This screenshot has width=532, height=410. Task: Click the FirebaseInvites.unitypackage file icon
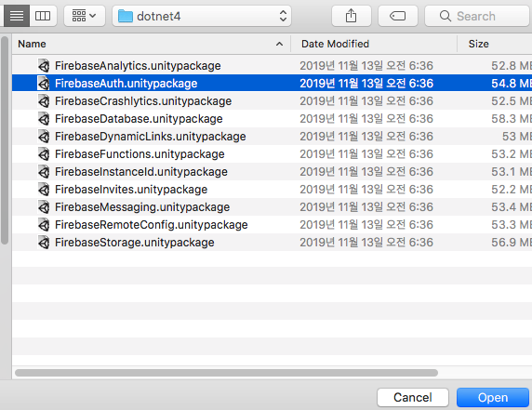point(44,190)
